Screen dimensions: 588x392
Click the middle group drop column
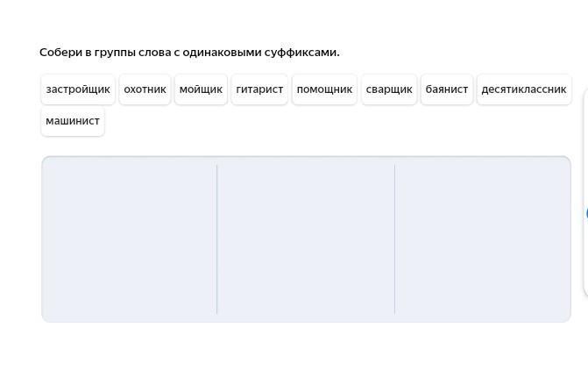[x=306, y=239]
